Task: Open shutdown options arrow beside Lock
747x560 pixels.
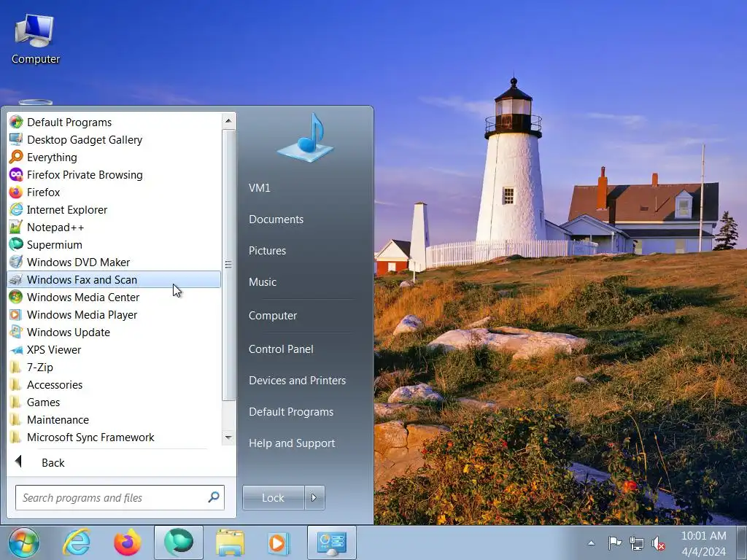Action: [314, 497]
